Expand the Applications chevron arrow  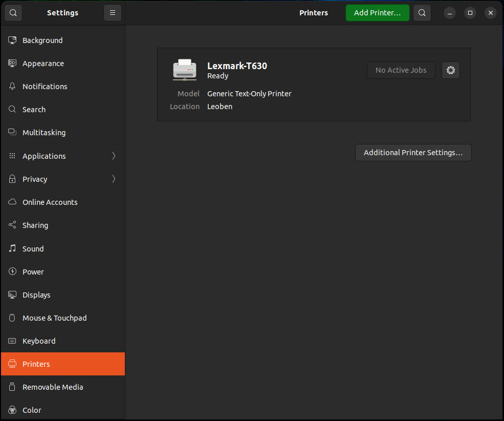[114, 156]
